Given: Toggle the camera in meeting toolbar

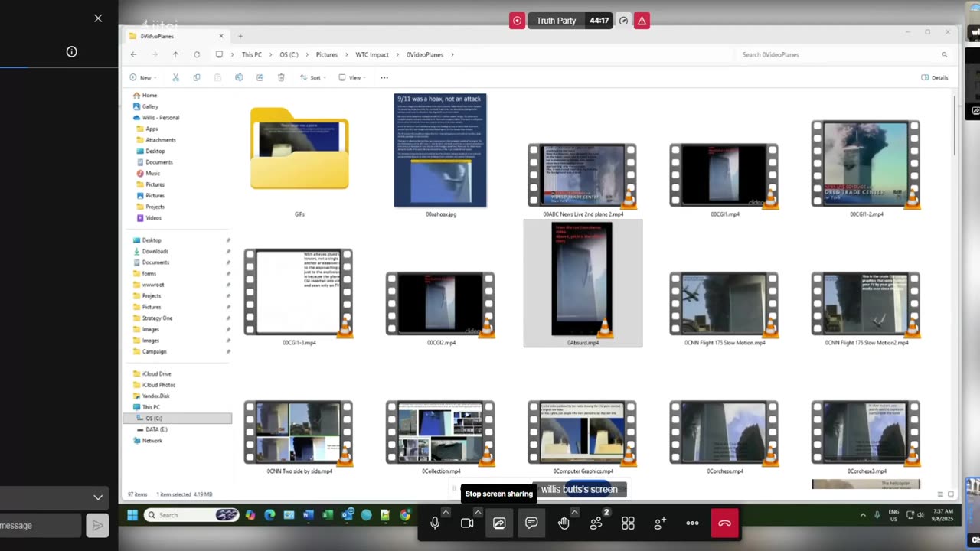Looking at the screenshot, I should 467,523.
